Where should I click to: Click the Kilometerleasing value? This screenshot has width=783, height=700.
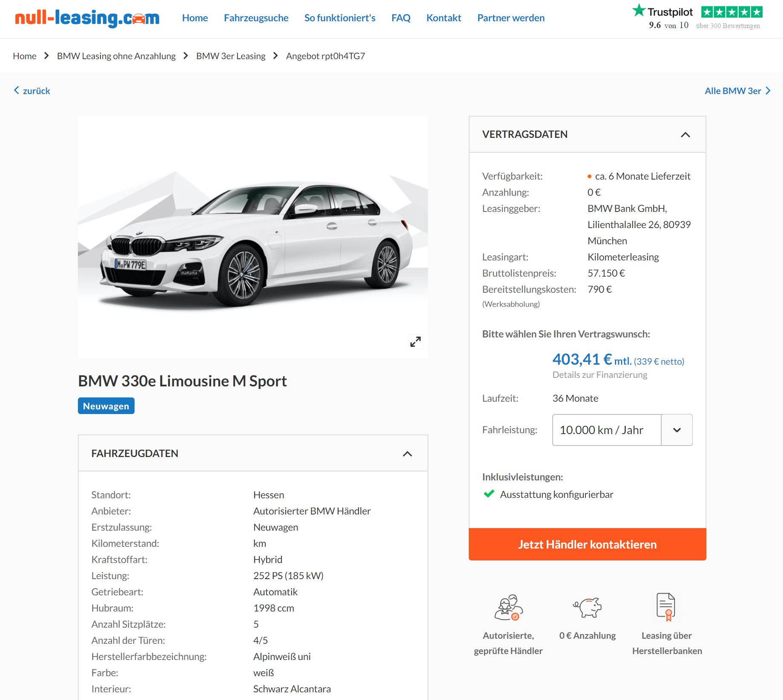(623, 257)
